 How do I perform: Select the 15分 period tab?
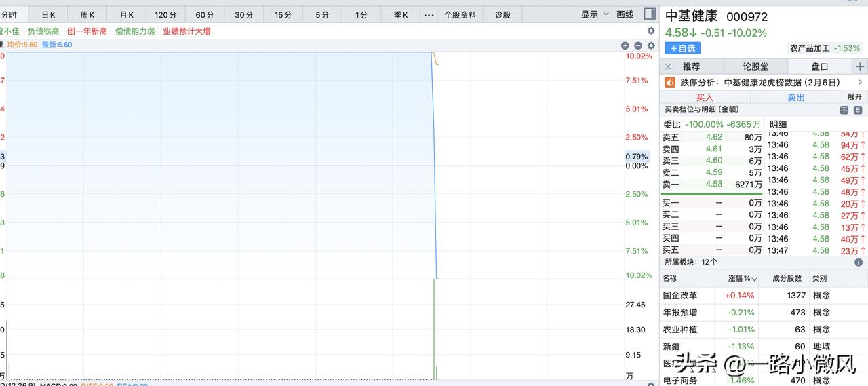coord(283,14)
